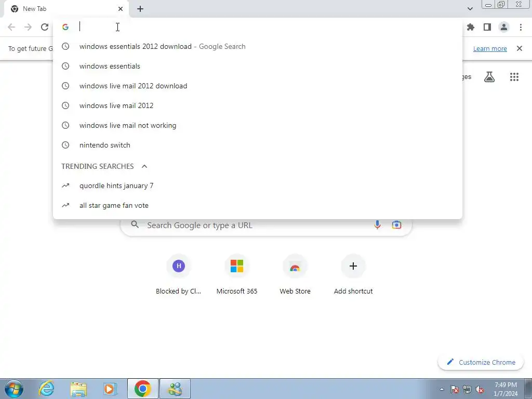Viewport: 532px width, 399px height.
Task: Close the New Tab tab
Action: (x=121, y=9)
